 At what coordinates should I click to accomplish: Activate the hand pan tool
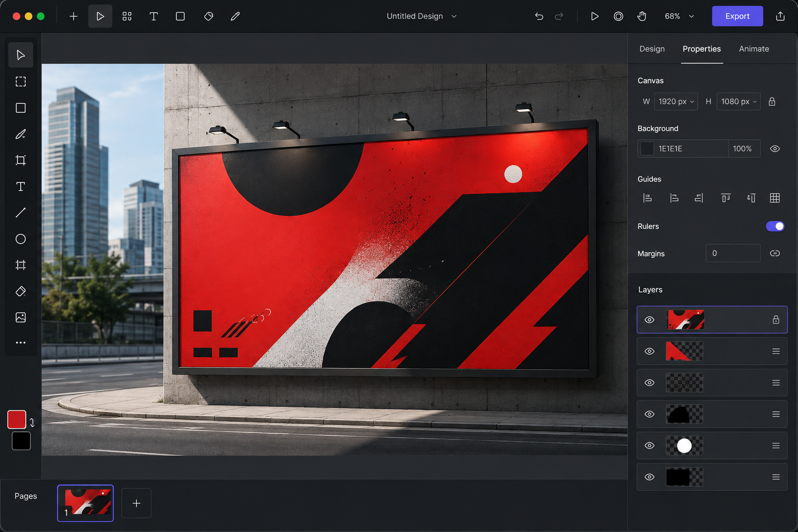coord(642,17)
